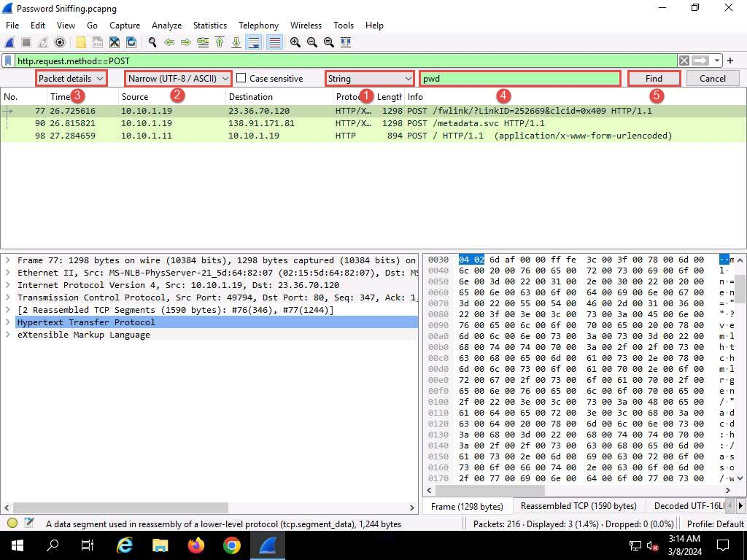Screen dimensions: 747x560
Task: Toggle the colorize packet list button
Action: [274, 42]
